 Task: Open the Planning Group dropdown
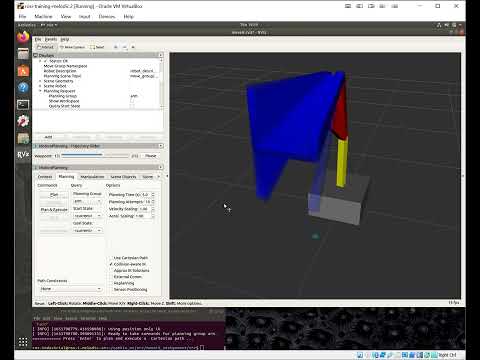(87, 201)
